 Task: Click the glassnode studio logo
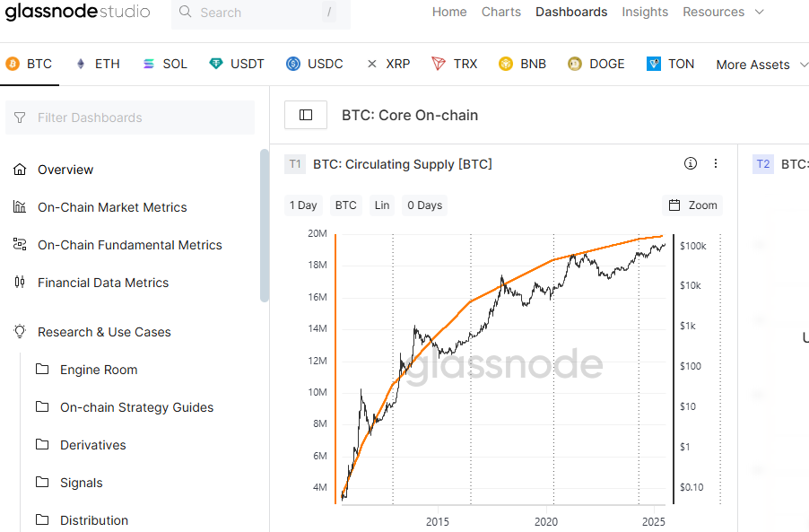click(x=77, y=12)
